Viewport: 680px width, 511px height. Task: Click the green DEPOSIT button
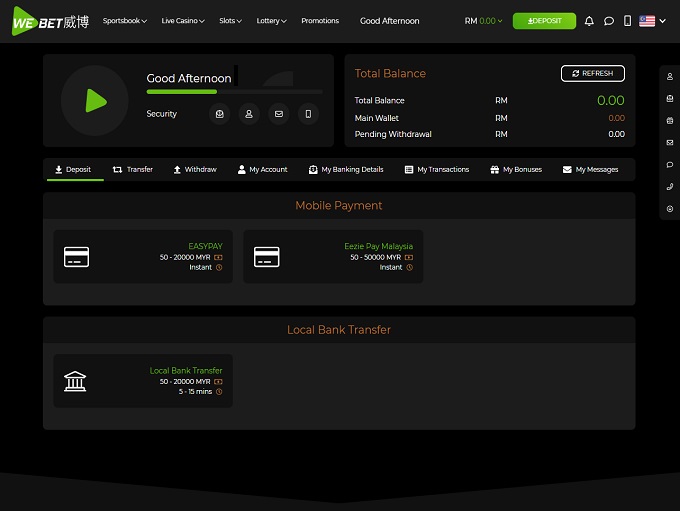tap(544, 21)
